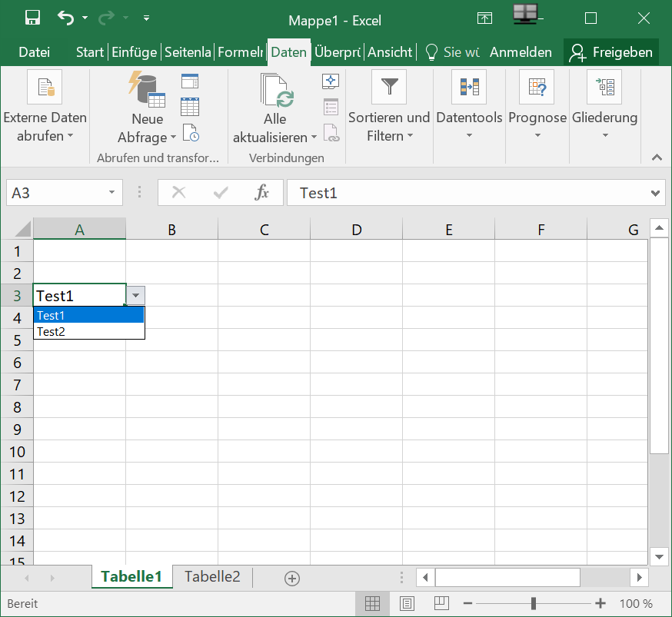Click the From Table icon
Viewport: 672px width, 617px height.
click(x=189, y=107)
